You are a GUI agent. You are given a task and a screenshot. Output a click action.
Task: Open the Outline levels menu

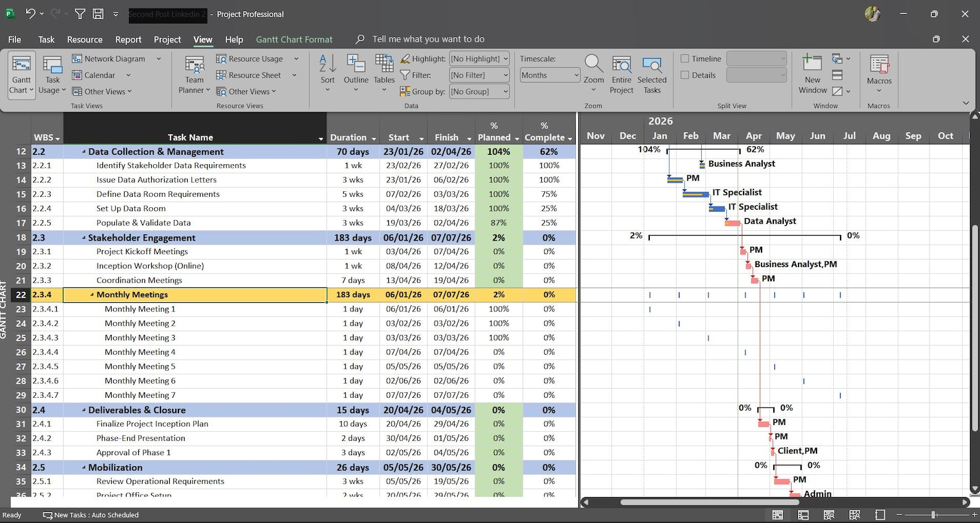coord(356,73)
